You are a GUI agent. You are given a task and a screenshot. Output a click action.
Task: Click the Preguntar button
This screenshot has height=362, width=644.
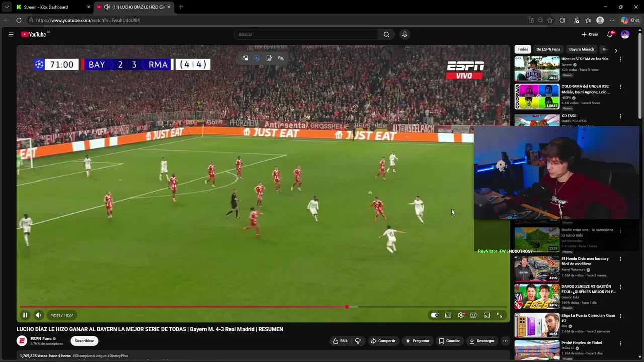point(417,341)
